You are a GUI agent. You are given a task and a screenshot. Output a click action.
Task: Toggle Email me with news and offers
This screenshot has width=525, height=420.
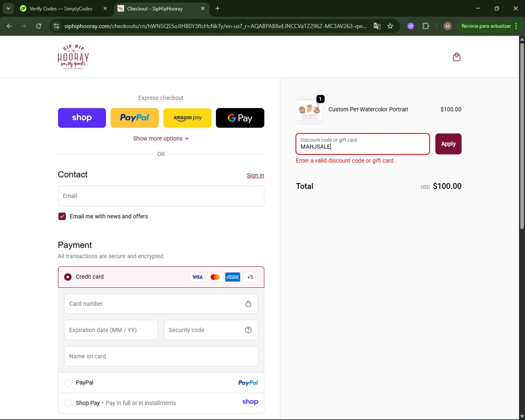tap(62, 216)
